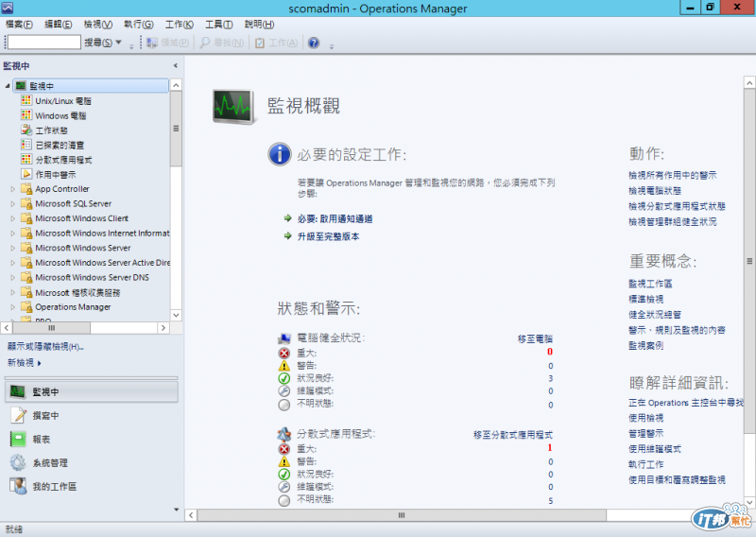Click inside the search input field
756x537 pixels.
[x=43, y=43]
